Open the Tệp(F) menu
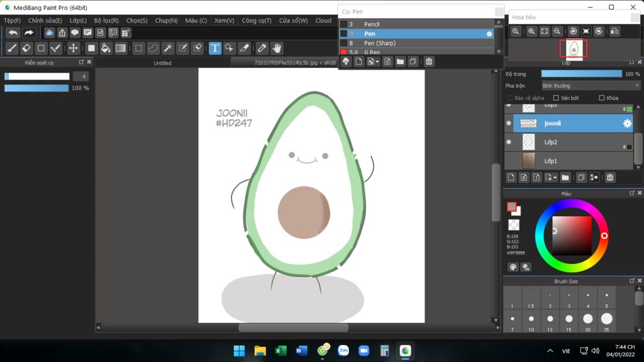The height and width of the screenshot is (362, 644). click(13, 21)
